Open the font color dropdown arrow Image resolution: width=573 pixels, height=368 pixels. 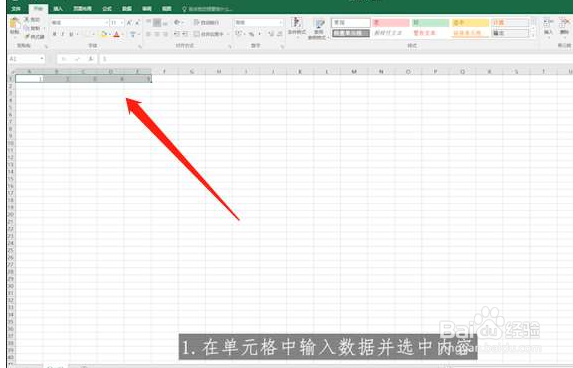[x=122, y=34]
